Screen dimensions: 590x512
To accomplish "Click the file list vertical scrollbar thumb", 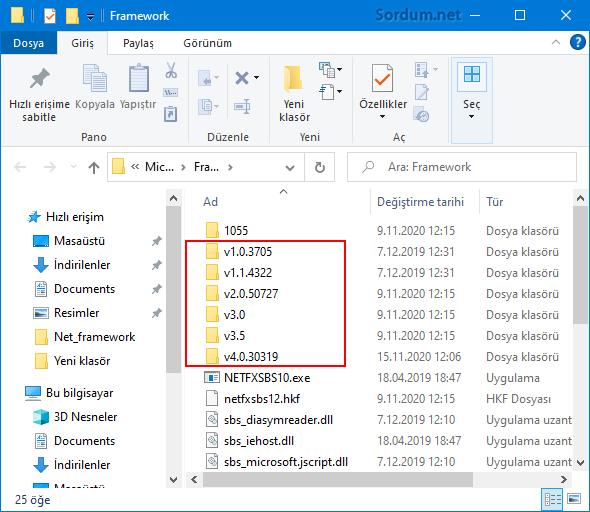I will pos(580,264).
